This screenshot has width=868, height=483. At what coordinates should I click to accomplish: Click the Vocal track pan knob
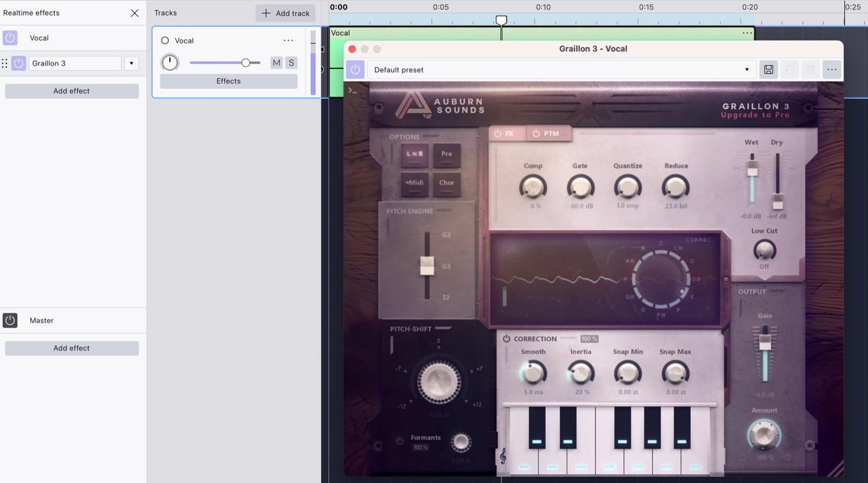pos(170,62)
